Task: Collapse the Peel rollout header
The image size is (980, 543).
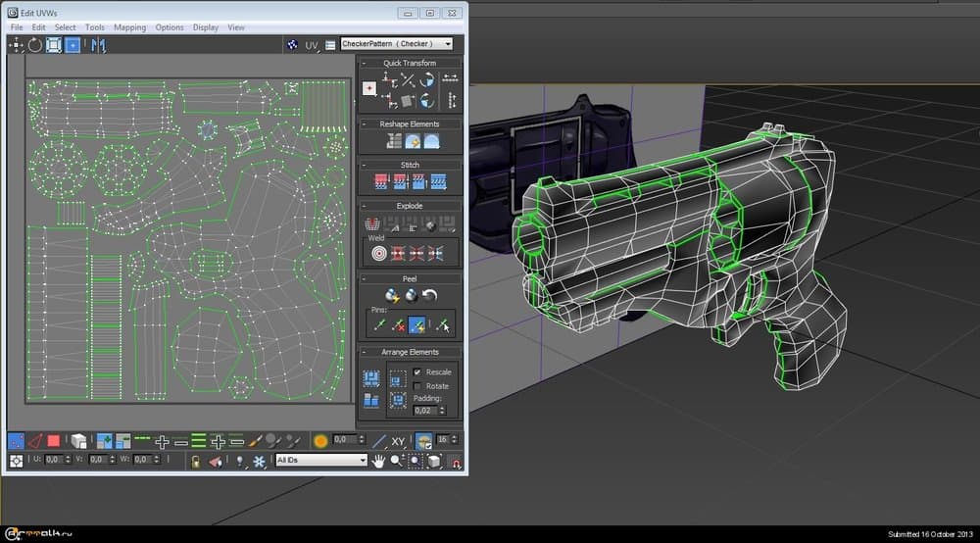Action: point(410,278)
